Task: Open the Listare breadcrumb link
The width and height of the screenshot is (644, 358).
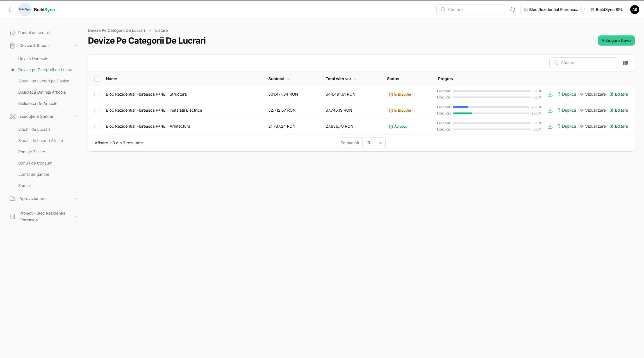Action: pos(161,30)
